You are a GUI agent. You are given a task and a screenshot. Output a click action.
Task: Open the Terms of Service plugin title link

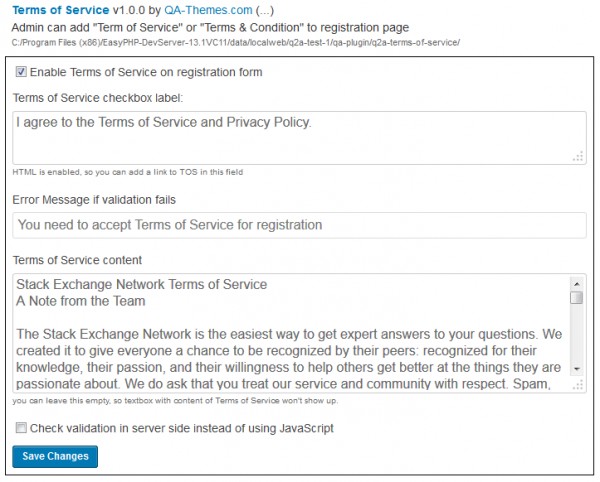pos(61,10)
